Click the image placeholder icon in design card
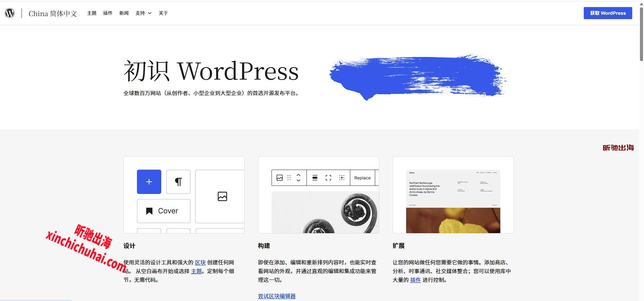Viewport: 644px width, 301px height. click(x=222, y=196)
